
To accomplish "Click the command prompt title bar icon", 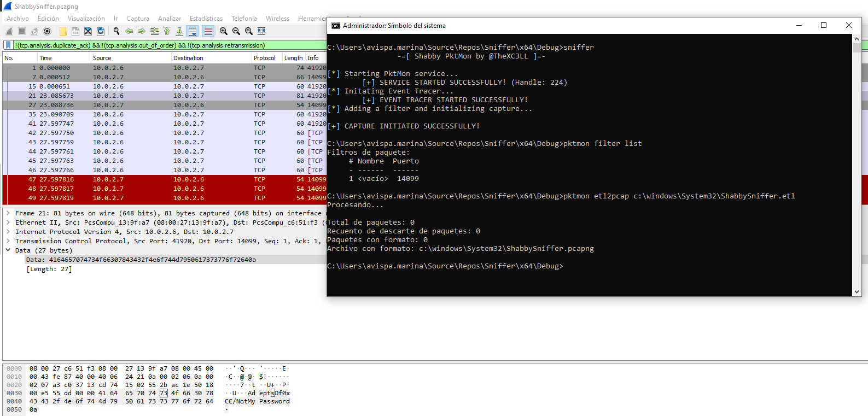I will (336, 26).
